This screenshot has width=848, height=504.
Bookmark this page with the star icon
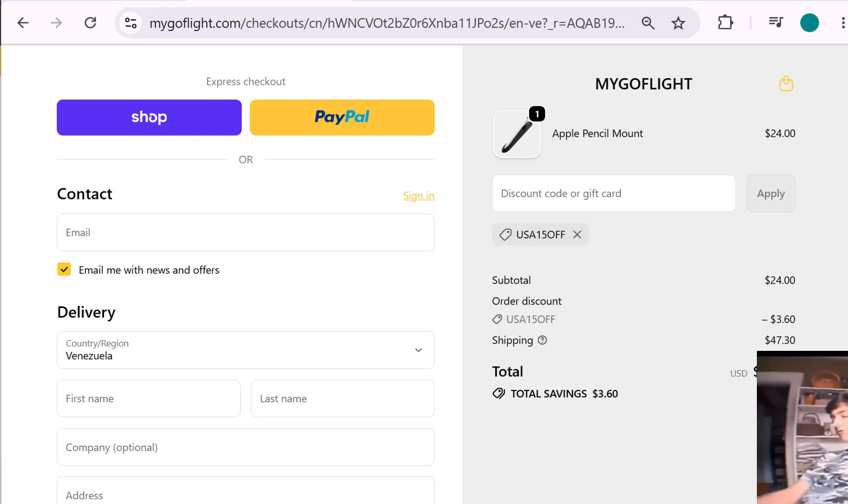pos(678,23)
